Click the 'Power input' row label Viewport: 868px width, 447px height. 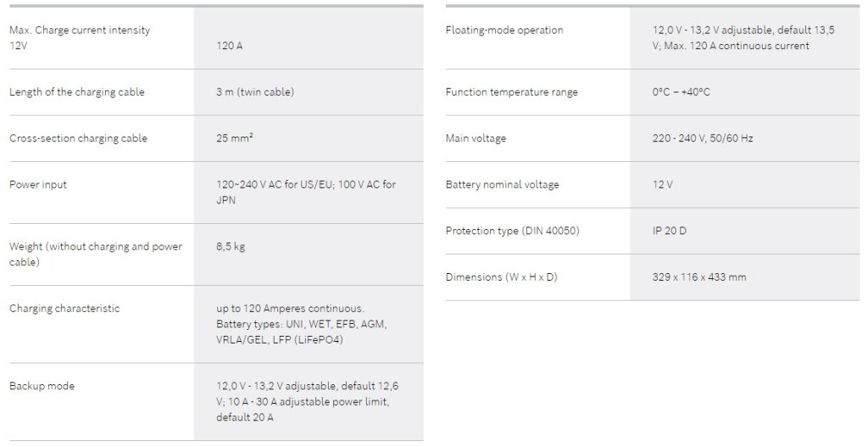[38, 184]
